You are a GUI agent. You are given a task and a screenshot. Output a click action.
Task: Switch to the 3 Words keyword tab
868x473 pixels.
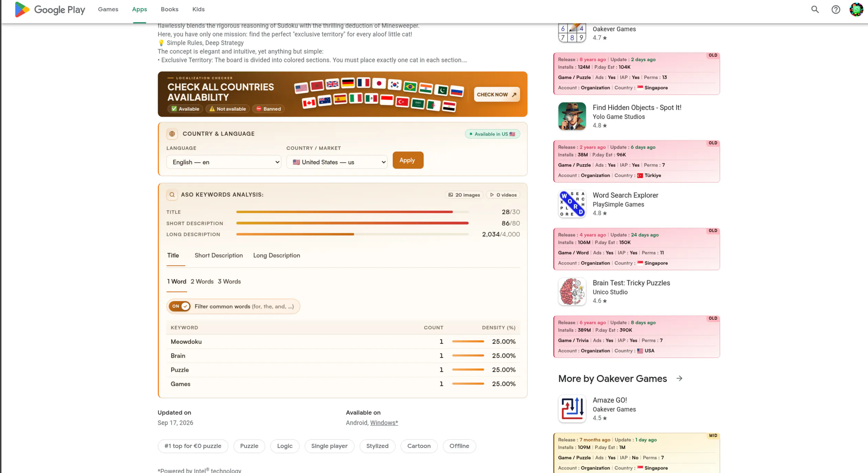coord(229,282)
